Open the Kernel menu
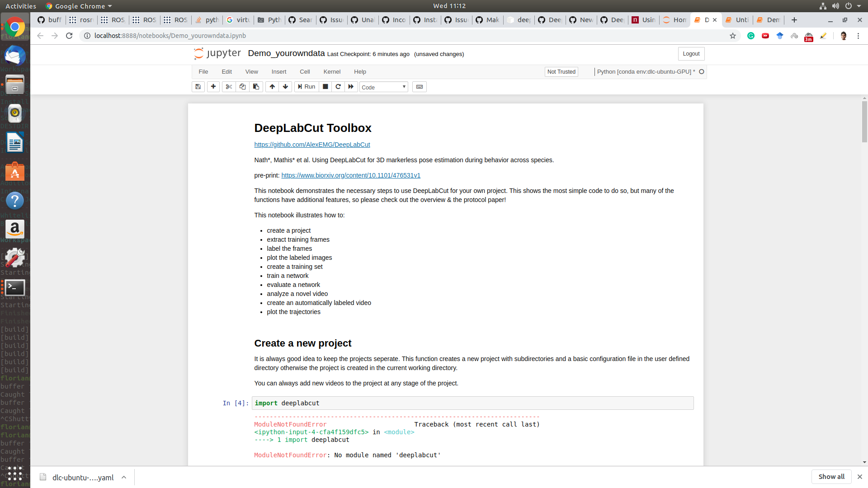868x488 pixels. [x=332, y=71]
